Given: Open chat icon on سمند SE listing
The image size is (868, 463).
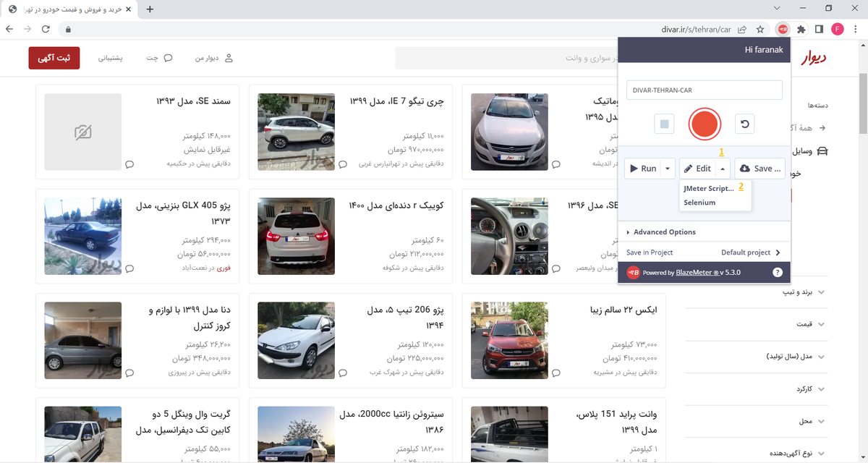Looking at the screenshot, I should pos(129,164).
